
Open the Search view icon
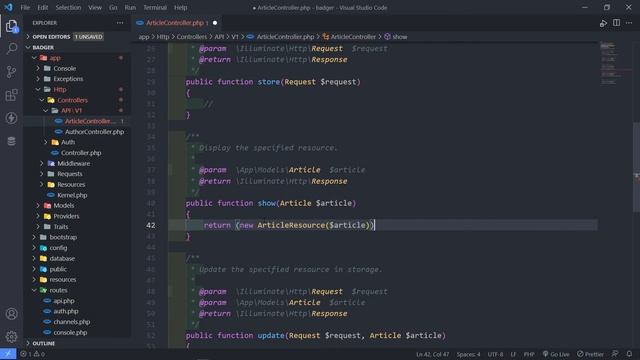coord(11,49)
